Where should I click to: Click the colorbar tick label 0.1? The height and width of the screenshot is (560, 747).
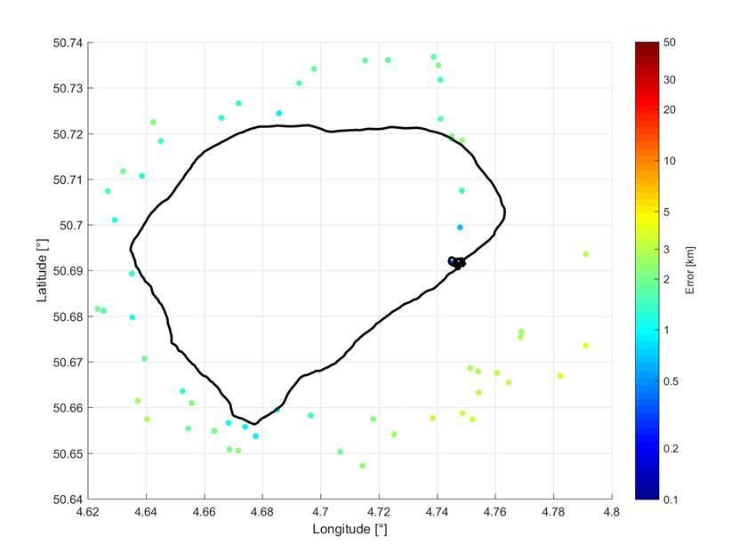671,500
